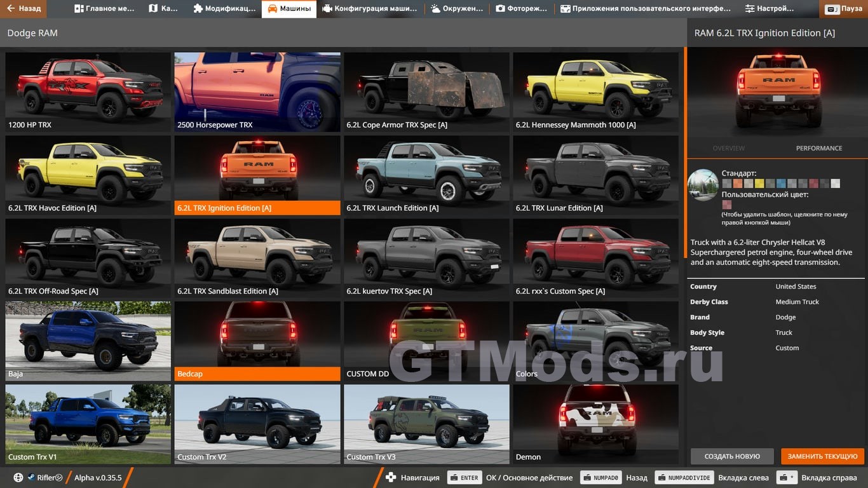Open the Настройки sliders tab
The image size is (868, 488).
click(x=770, y=9)
